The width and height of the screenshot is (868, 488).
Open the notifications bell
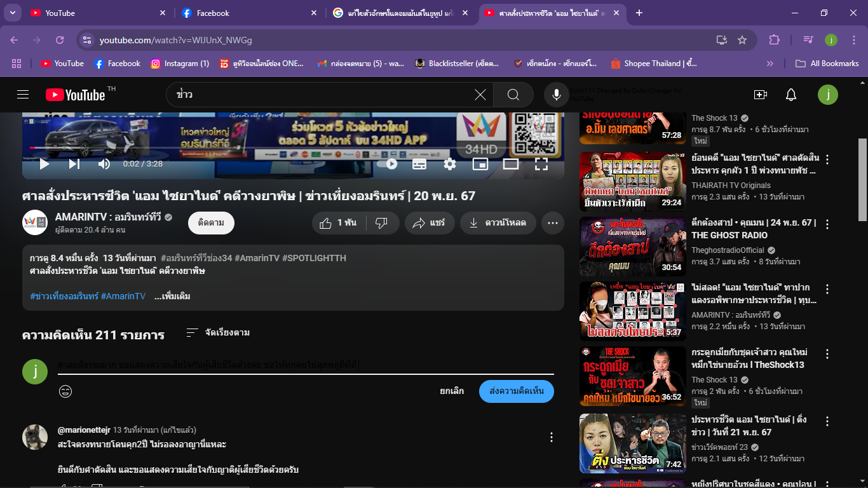click(791, 95)
